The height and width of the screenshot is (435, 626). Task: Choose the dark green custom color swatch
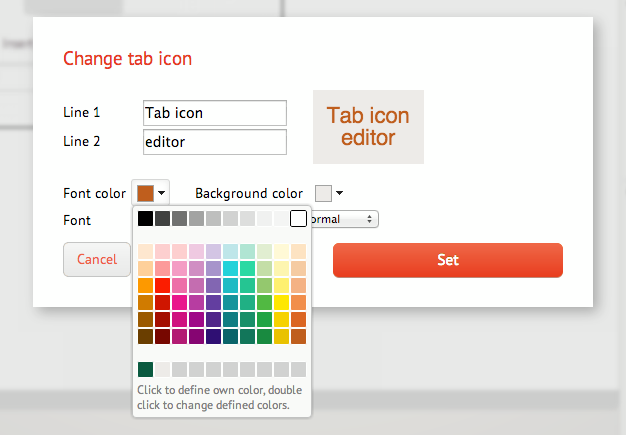145,369
